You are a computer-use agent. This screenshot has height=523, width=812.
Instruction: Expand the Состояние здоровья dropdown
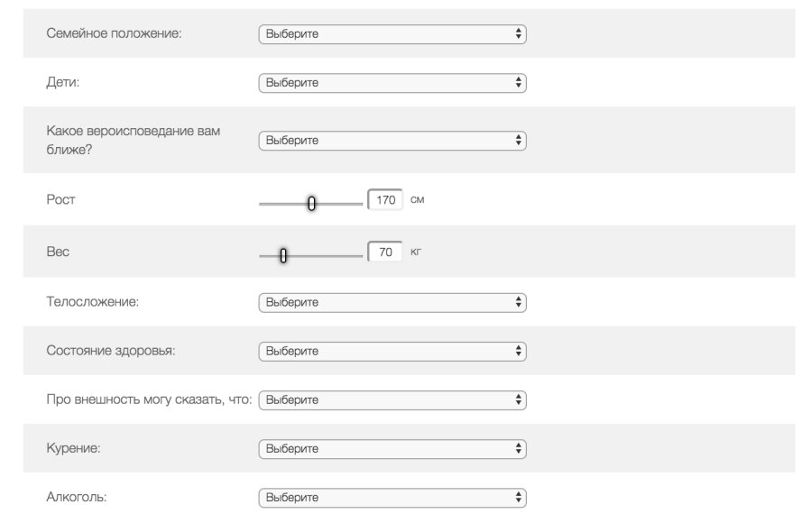(x=392, y=350)
